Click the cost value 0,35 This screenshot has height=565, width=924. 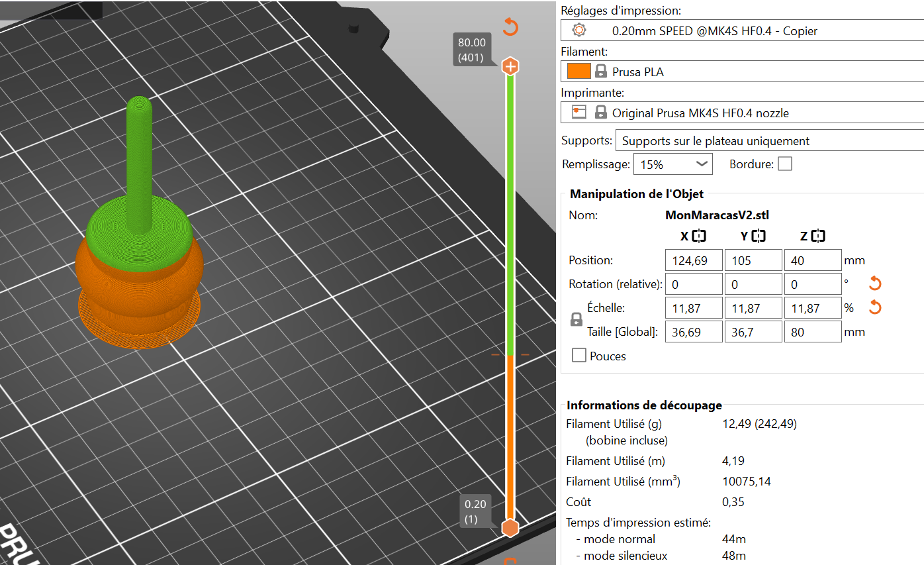tap(733, 502)
